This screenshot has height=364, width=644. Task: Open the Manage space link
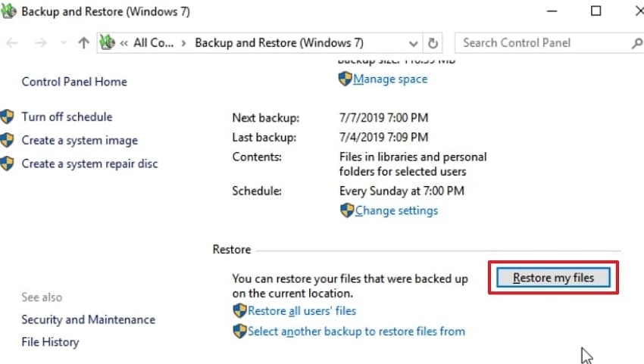coord(389,79)
